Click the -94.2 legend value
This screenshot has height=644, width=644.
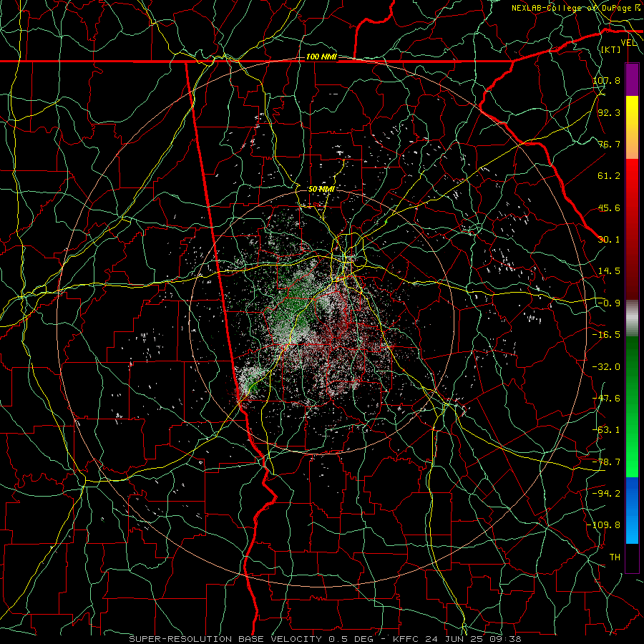tap(606, 494)
